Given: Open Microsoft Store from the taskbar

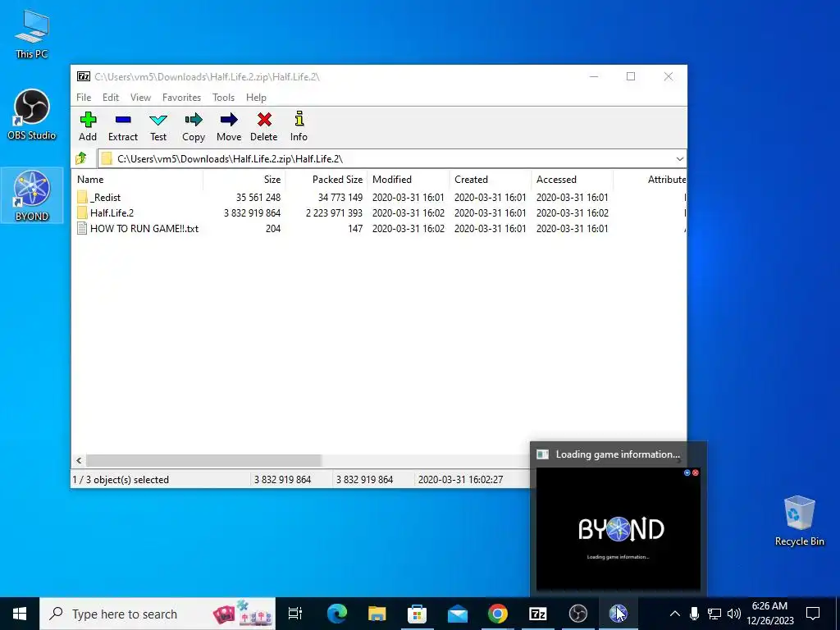Looking at the screenshot, I should 417,614.
